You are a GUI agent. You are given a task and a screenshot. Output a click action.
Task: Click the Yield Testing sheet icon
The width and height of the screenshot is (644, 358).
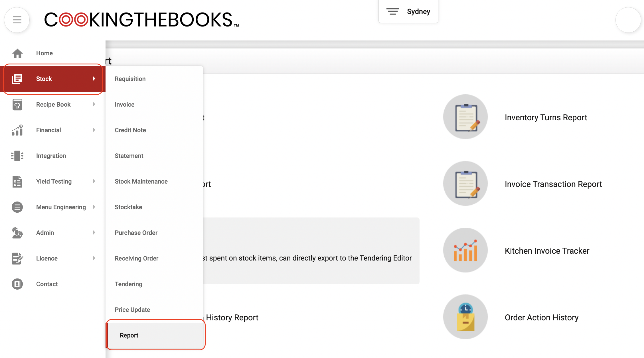17,182
